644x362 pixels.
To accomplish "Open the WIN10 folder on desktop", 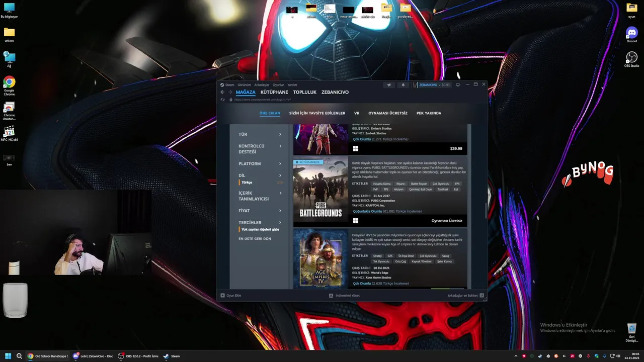I will pos(9,35).
